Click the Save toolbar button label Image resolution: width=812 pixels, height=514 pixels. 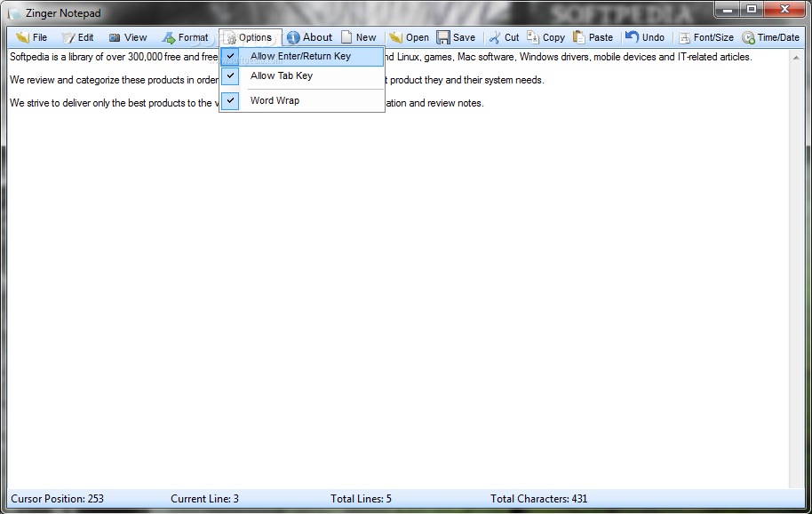click(464, 37)
